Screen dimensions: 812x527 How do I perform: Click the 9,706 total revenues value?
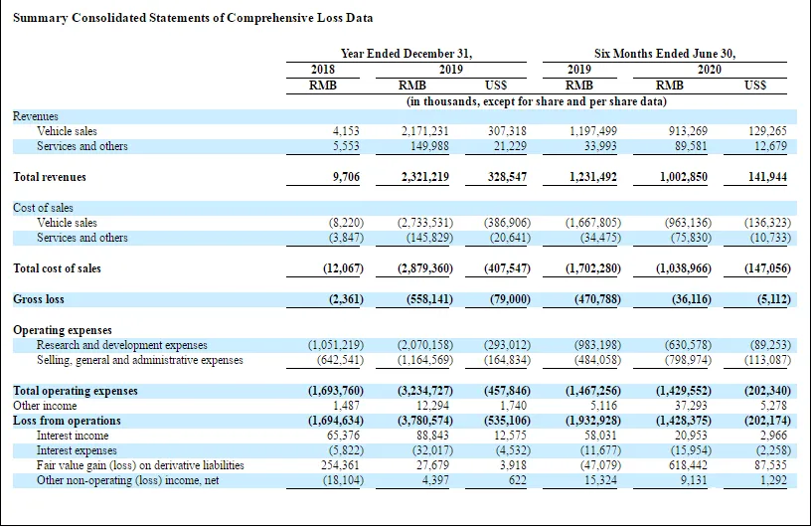point(346,177)
